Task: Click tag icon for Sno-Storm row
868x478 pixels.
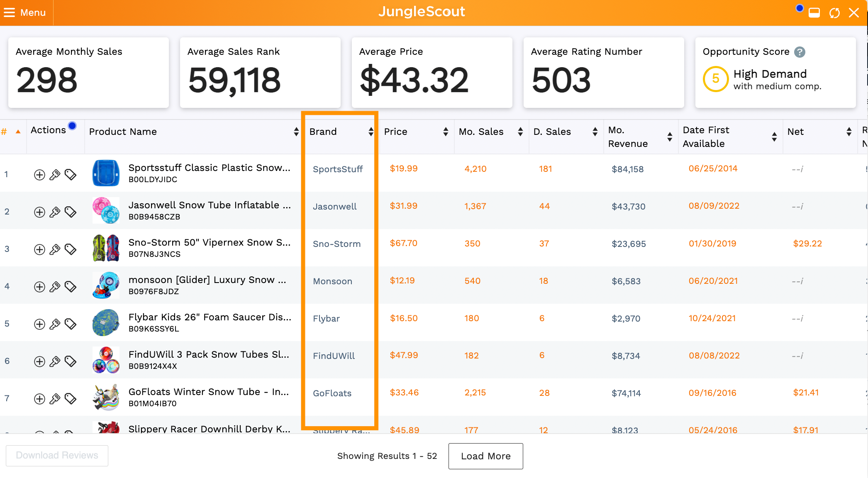Action: pos(71,249)
